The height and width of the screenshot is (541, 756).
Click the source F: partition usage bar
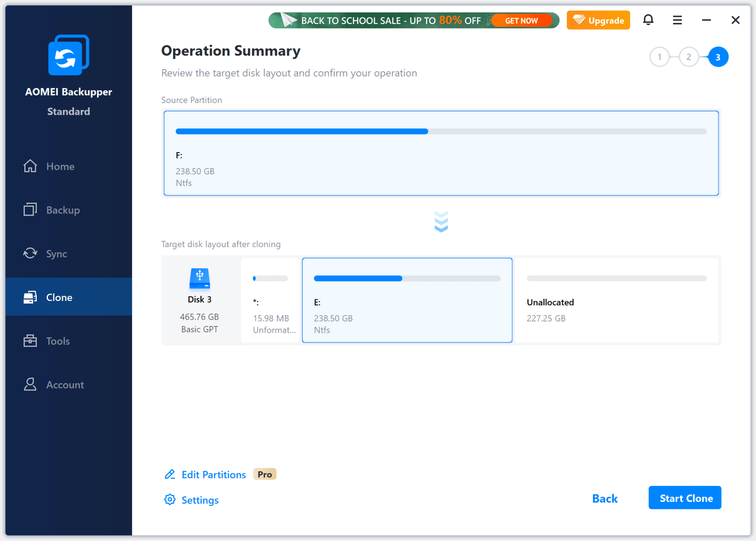tap(441, 131)
